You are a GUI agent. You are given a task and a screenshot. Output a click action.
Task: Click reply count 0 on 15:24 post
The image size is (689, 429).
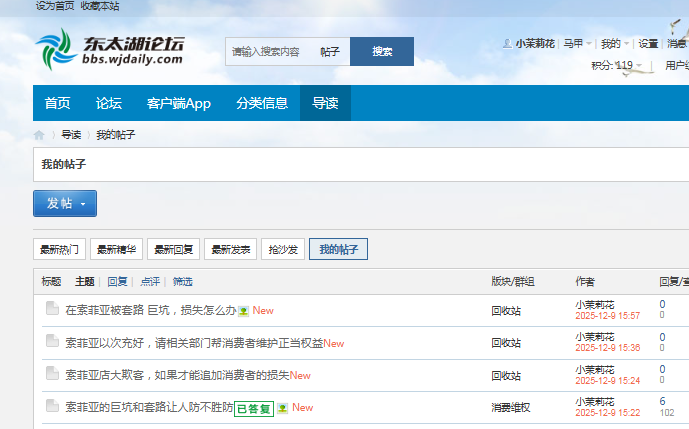662,369
